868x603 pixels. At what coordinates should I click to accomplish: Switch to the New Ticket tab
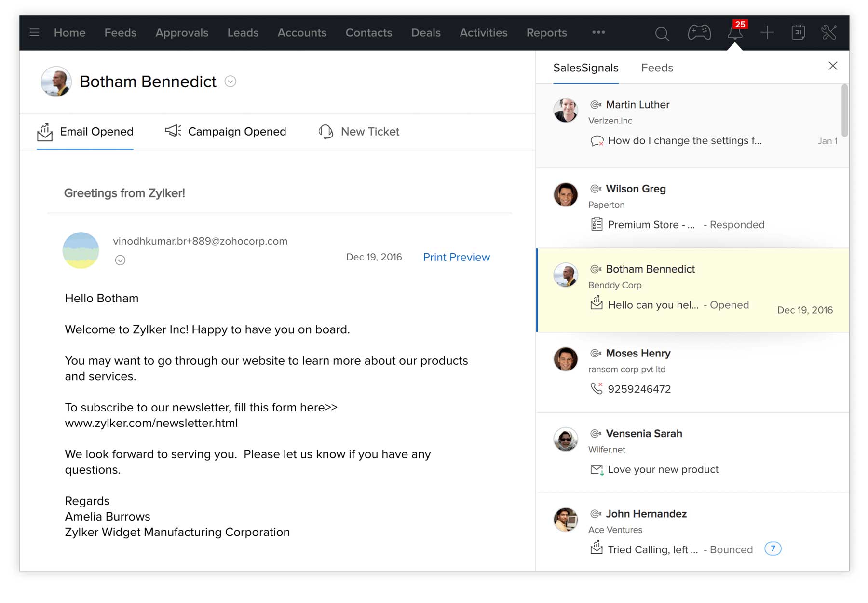click(x=359, y=132)
